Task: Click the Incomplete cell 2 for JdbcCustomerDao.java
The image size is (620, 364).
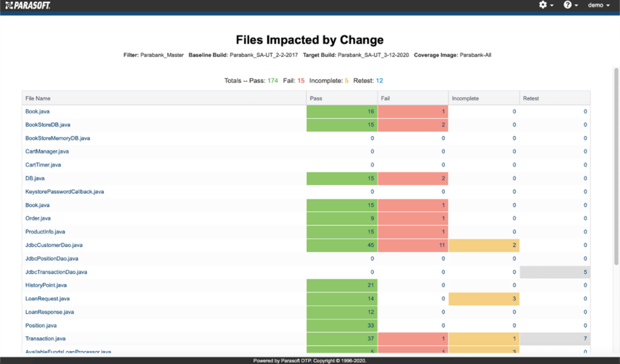Action: [x=484, y=245]
